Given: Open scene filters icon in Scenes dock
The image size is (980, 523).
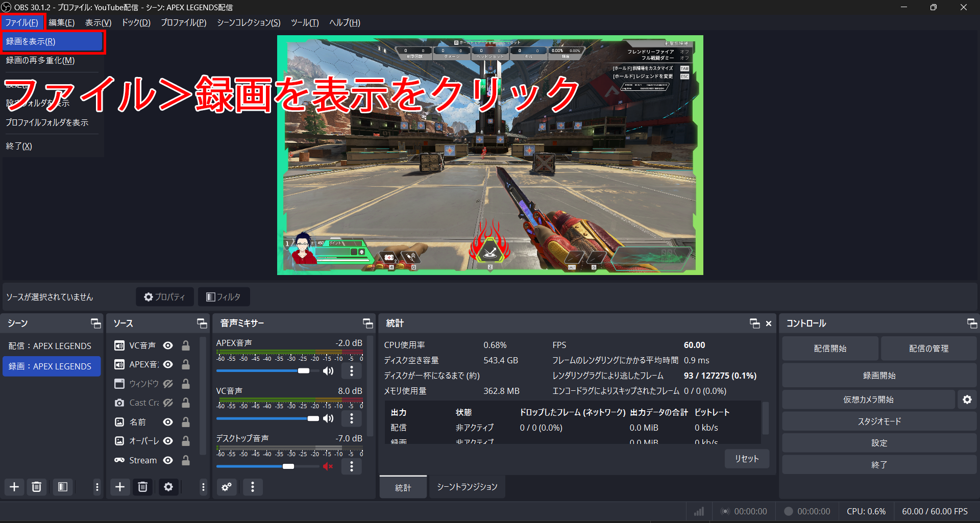Looking at the screenshot, I should coord(63,487).
